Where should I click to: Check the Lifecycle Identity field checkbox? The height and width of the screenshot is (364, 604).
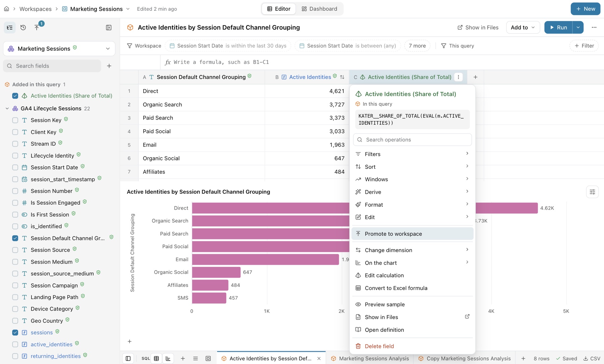pos(15,156)
